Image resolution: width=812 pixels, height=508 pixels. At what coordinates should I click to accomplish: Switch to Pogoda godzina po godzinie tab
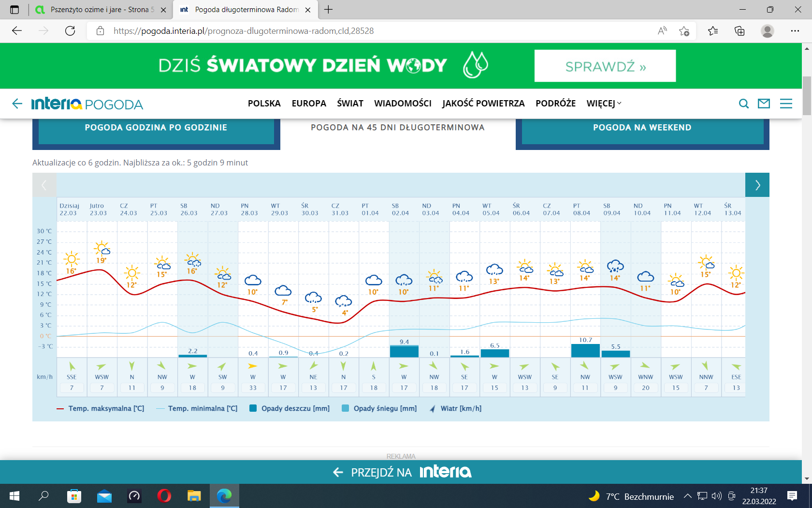coord(156,128)
